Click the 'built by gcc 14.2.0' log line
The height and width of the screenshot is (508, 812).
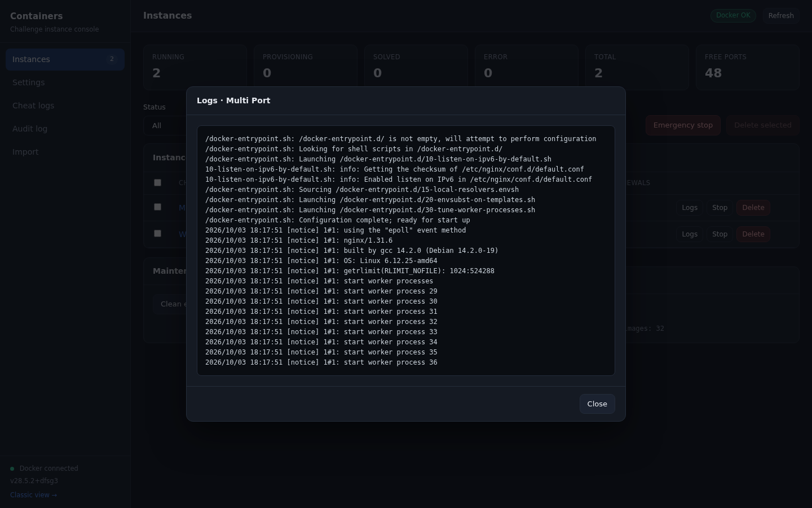pos(352,251)
